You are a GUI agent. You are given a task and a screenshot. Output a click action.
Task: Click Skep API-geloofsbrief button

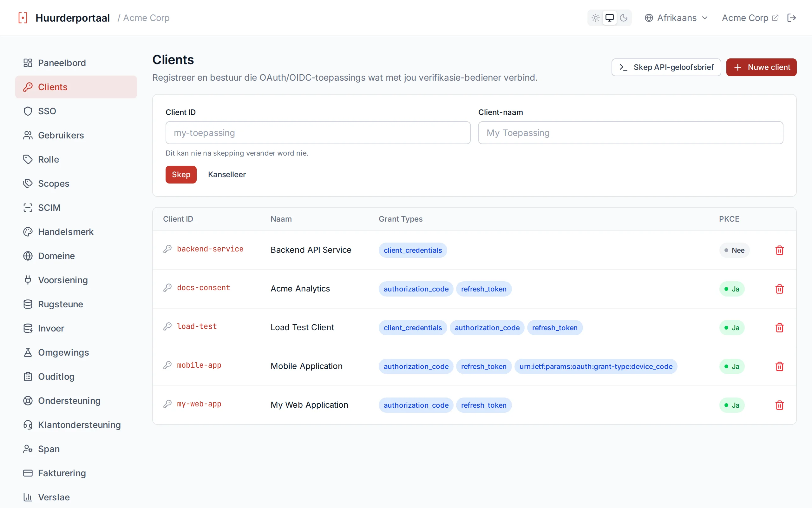[666, 67]
